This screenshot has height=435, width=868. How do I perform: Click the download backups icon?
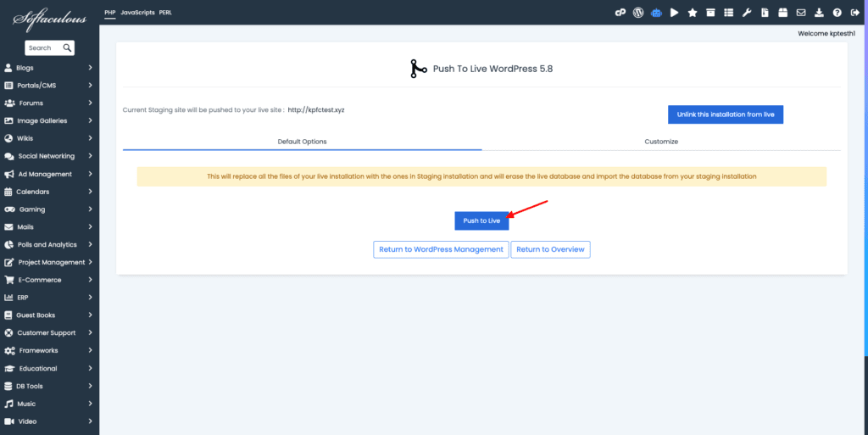coord(820,13)
